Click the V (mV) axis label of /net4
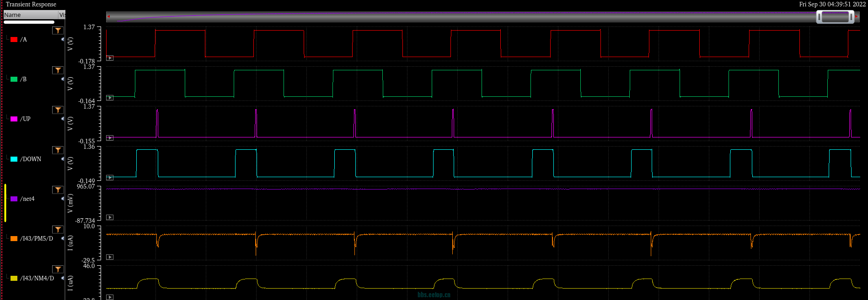Screen dimensions: 868x300 tap(70, 203)
